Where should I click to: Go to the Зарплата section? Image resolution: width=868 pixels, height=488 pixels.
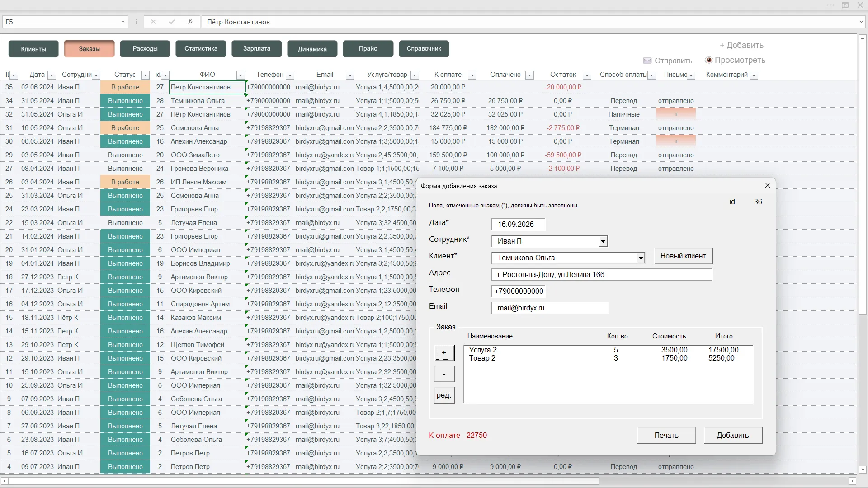pyautogui.click(x=257, y=49)
